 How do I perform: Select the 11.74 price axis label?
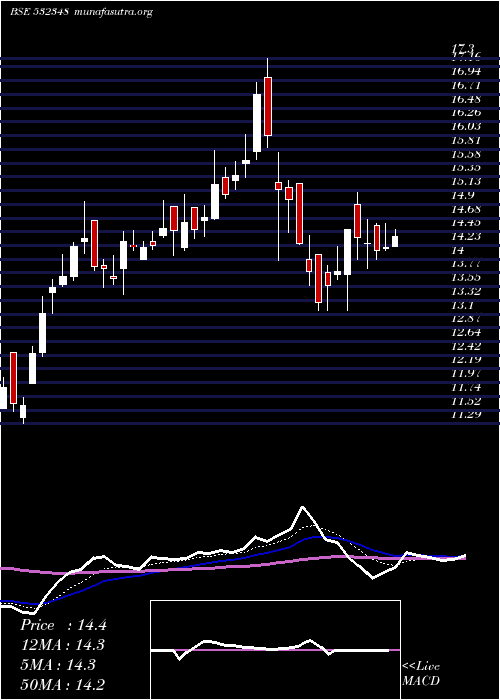pos(467,387)
